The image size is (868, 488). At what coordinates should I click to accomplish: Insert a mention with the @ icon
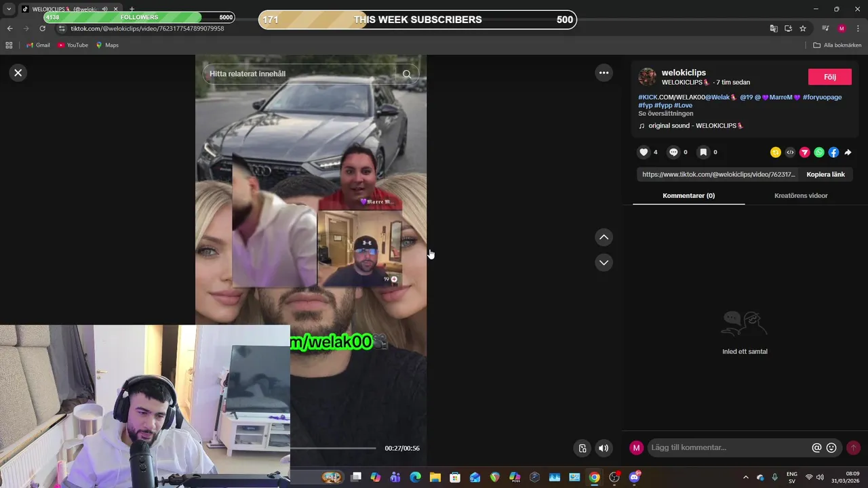[x=816, y=447]
